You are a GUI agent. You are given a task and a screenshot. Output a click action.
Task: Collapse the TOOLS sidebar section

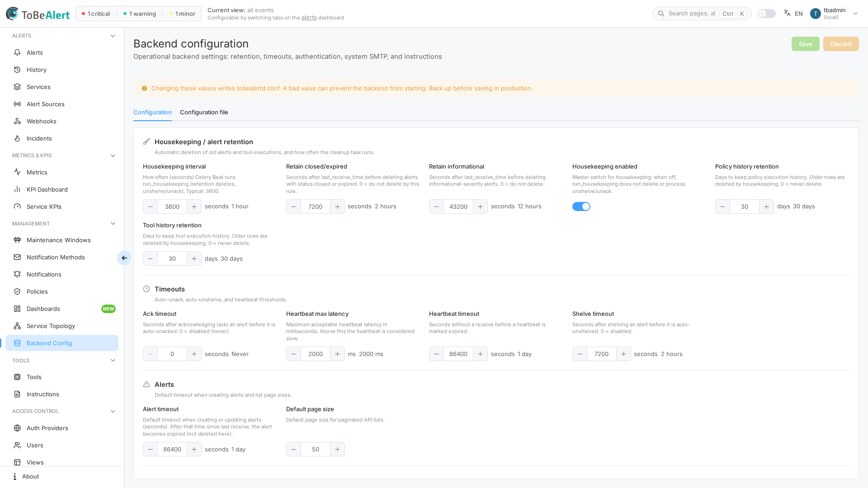pyautogui.click(x=113, y=361)
